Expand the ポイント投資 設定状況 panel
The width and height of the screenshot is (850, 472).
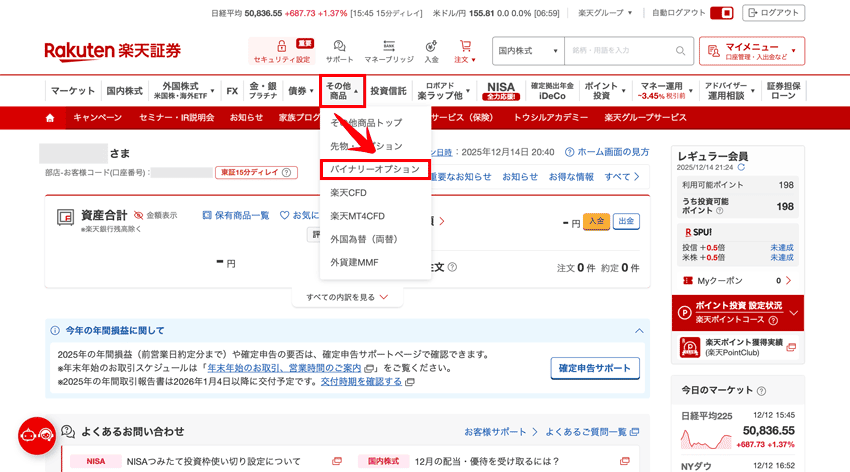click(794, 313)
